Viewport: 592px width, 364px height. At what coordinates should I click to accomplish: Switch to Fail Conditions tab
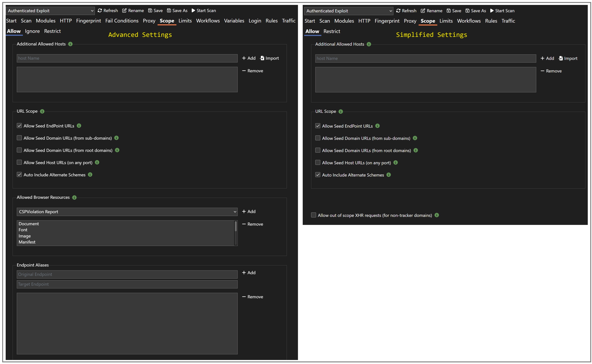[x=122, y=21]
